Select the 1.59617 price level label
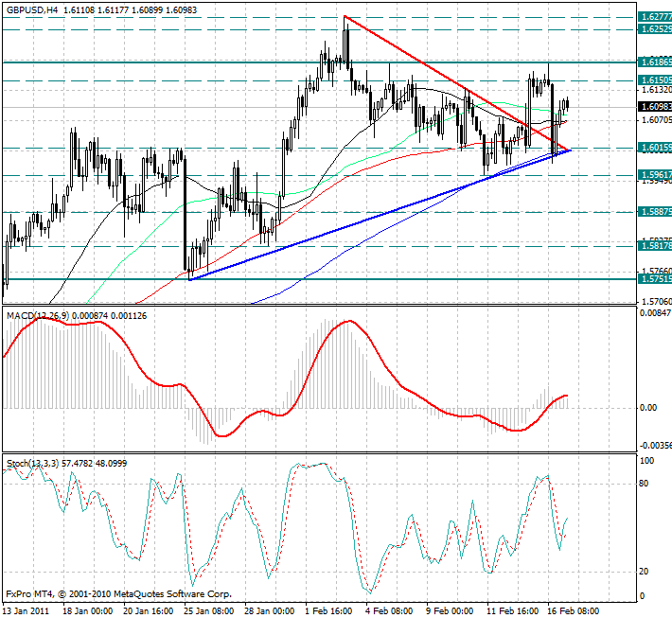Screen dimensions: 672x618 [x=655, y=175]
